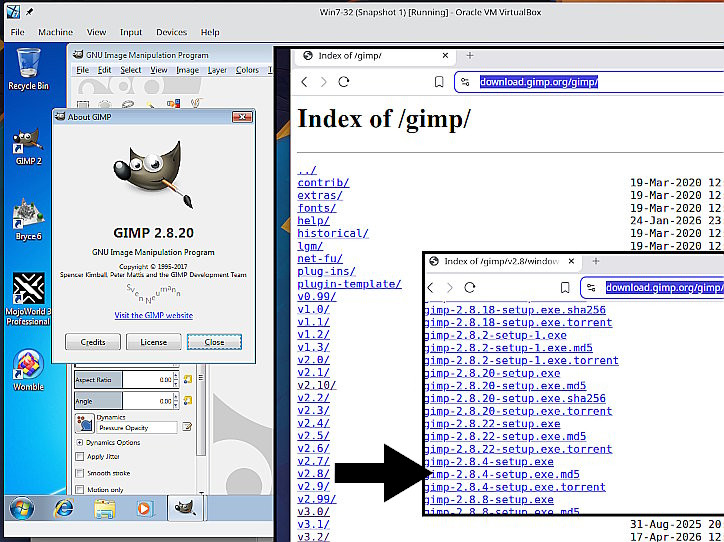Open GIMP Select menu

pos(131,70)
